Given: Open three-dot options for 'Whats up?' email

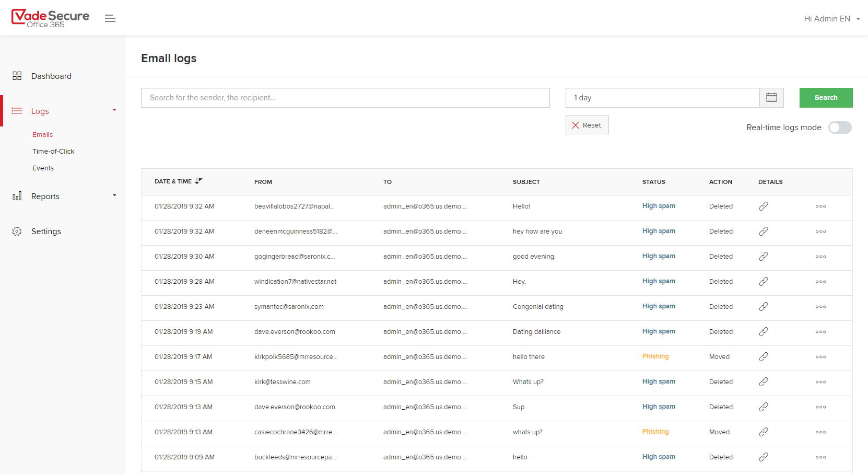Looking at the screenshot, I should point(820,382).
